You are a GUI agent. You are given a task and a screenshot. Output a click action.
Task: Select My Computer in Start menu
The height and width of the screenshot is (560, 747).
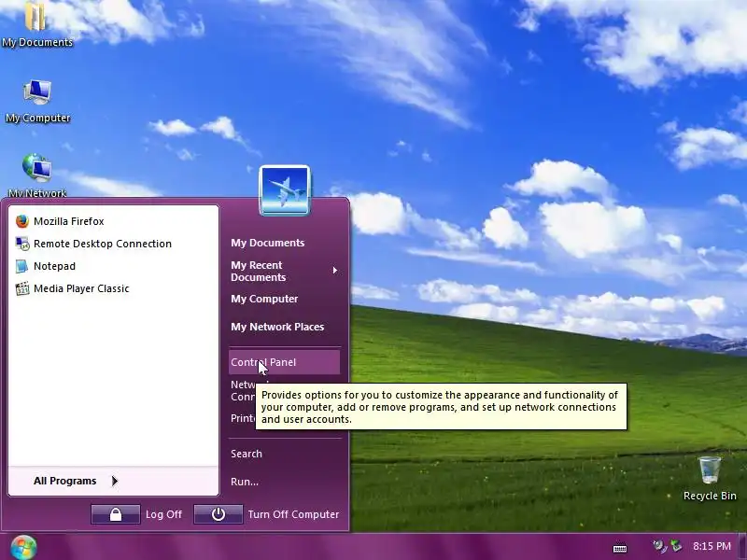[264, 299]
